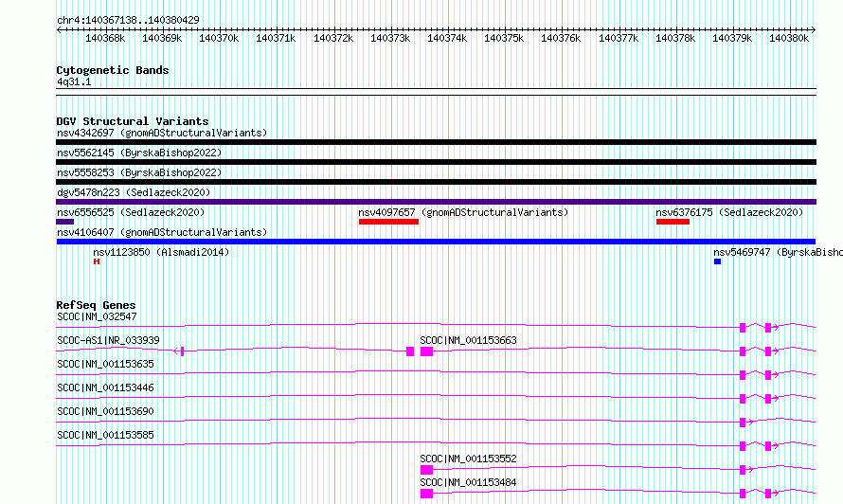843x504 pixels.
Task: Select SCOC|NM_001153690 transcript label
Action: point(105,411)
